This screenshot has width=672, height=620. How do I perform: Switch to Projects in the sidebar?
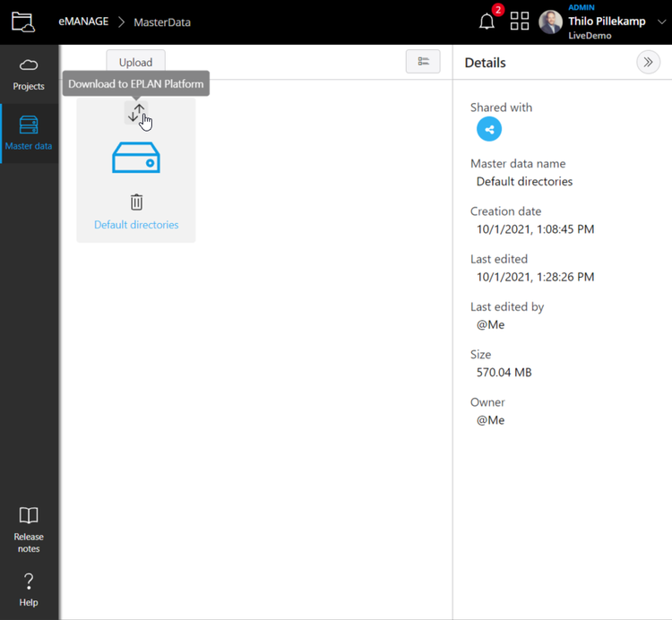click(29, 73)
